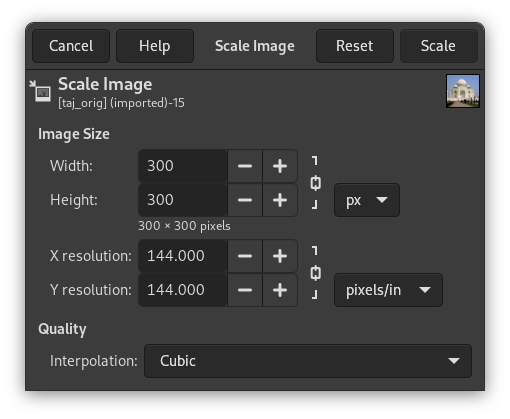
Task: Click the Taj Mahal image thumbnail
Action: (x=463, y=91)
